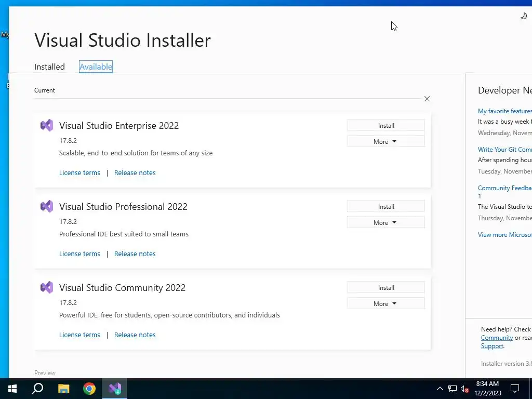Screen dimensions: 532x399
Task: Open 'Write Your Git Comm' news article
Action: pyautogui.click(x=505, y=149)
